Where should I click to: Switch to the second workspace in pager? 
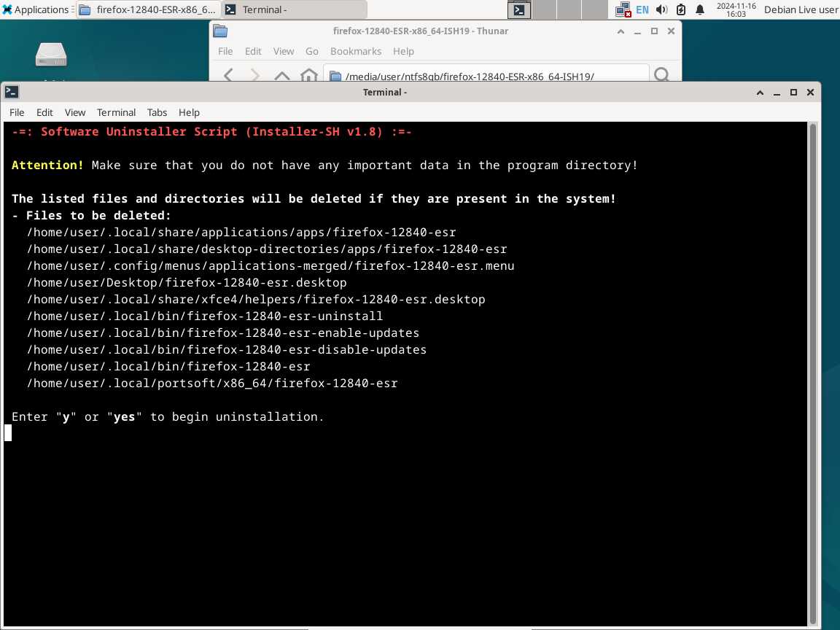544,9
